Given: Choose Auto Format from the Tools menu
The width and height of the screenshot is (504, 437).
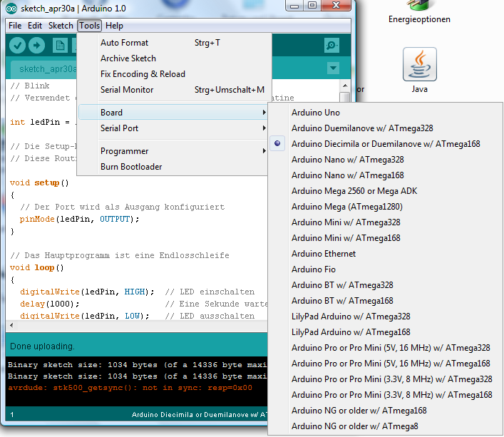Looking at the screenshot, I should tap(173, 43).
